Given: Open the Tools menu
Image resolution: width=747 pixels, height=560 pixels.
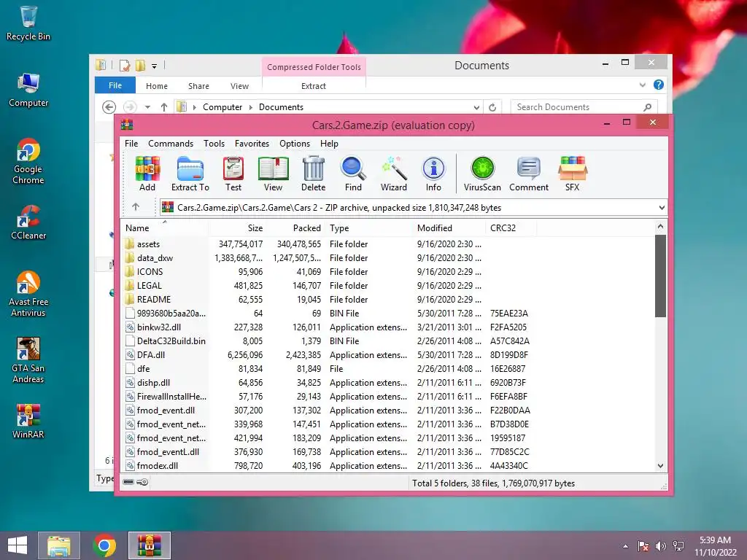Looking at the screenshot, I should point(214,144).
